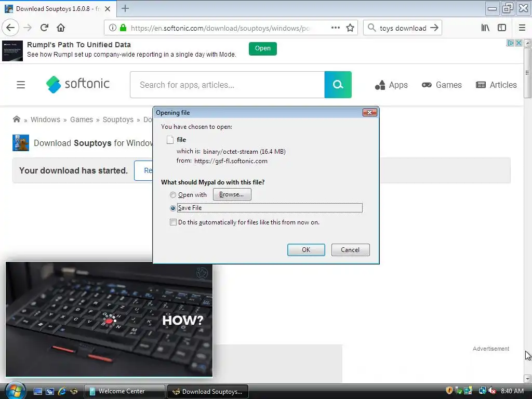Click Show Desktop quick launch icon
532x399 pixels.
[37, 391]
